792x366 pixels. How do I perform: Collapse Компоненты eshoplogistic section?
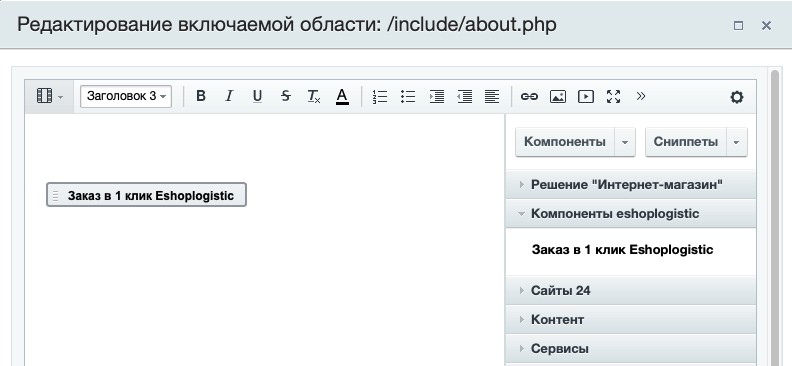pyautogui.click(x=631, y=214)
